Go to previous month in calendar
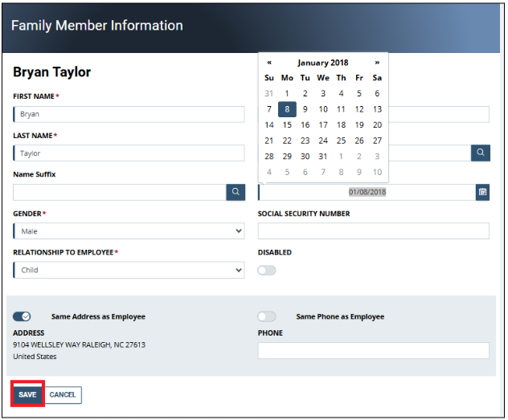The height and width of the screenshot is (420, 508). (269, 63)
